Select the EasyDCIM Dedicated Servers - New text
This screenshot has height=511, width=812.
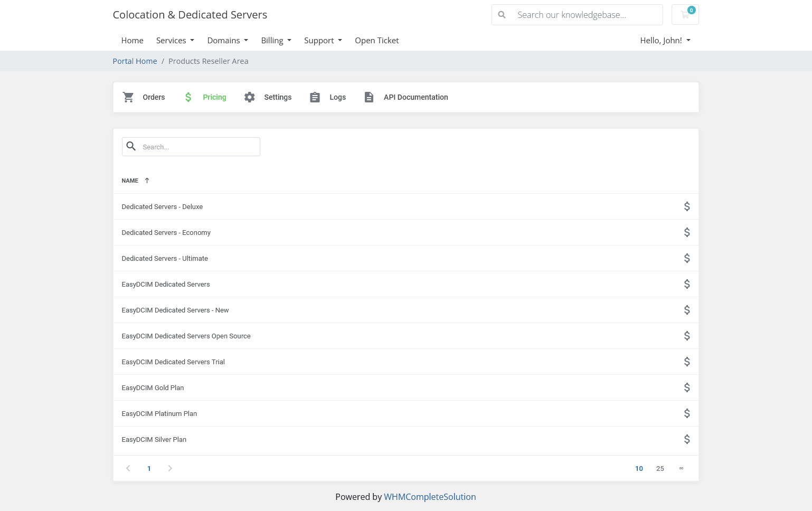point(175,310)
